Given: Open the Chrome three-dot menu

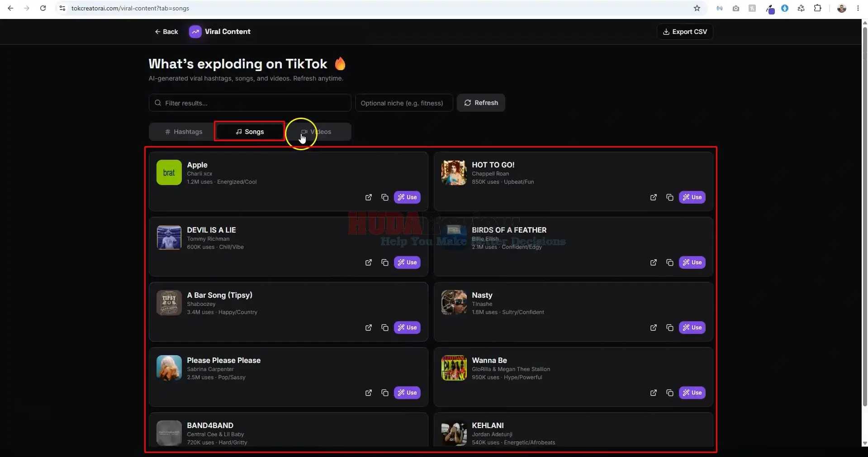Looking at the screenshot, I should [x=858, y=8].
